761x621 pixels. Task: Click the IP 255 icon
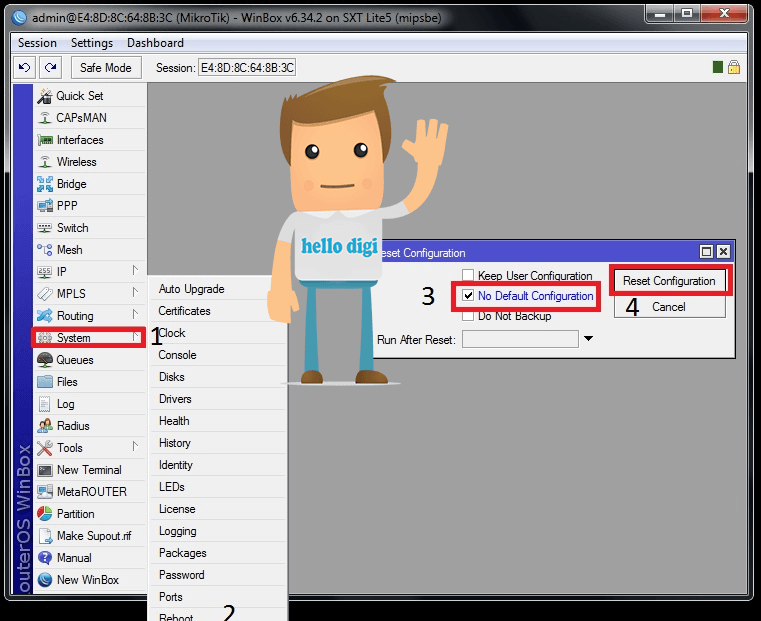[45, 272]
